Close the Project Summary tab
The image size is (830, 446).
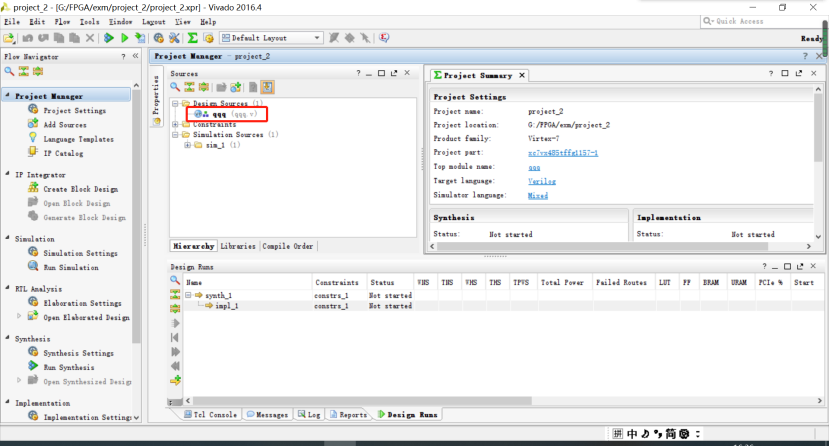(522, 76)
